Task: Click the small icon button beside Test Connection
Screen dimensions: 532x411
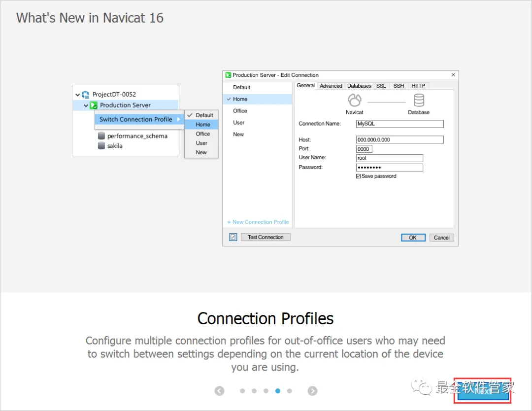Action: (233, 237)
